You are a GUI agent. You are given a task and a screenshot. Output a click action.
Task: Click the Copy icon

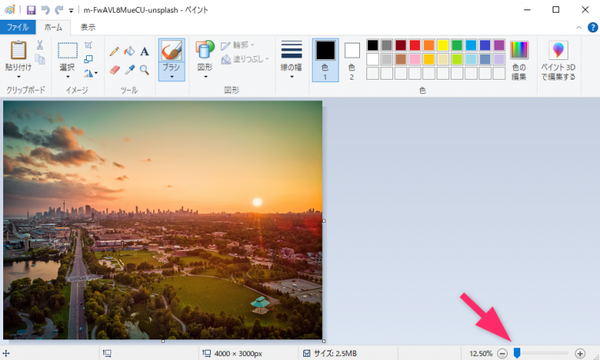(x=40, y=59)
